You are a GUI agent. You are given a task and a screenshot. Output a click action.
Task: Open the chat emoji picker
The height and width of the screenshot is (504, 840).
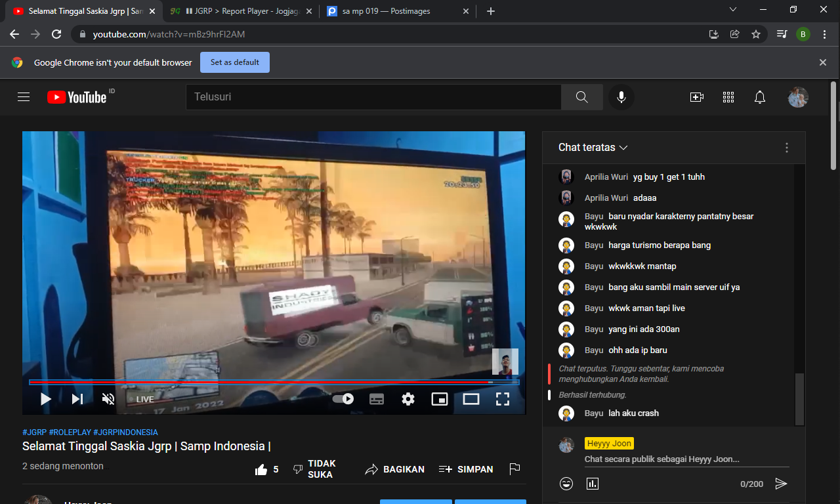566,484
